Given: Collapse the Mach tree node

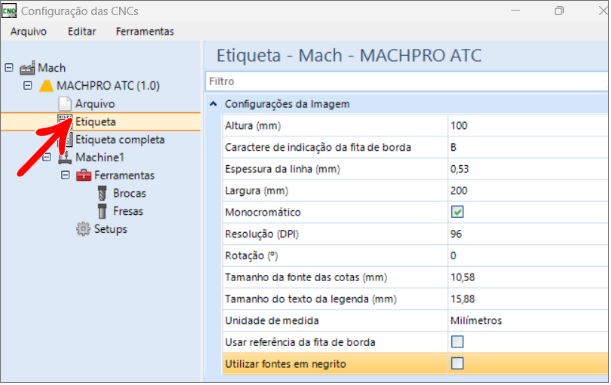Looking at the screenshot, I should tap(9, 68).
